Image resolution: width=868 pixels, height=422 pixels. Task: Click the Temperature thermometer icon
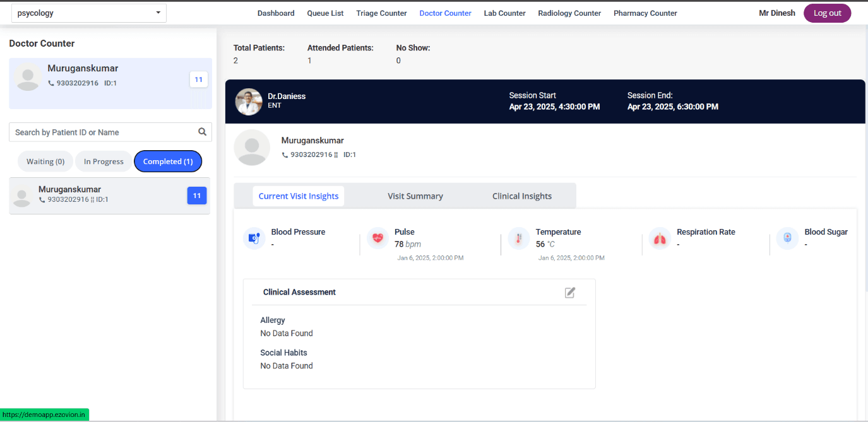click(x=519, y=238)
